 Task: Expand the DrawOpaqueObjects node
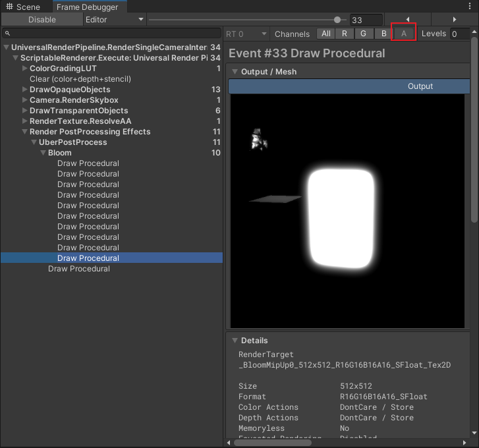pyautogui.click(x=25, y=90)
